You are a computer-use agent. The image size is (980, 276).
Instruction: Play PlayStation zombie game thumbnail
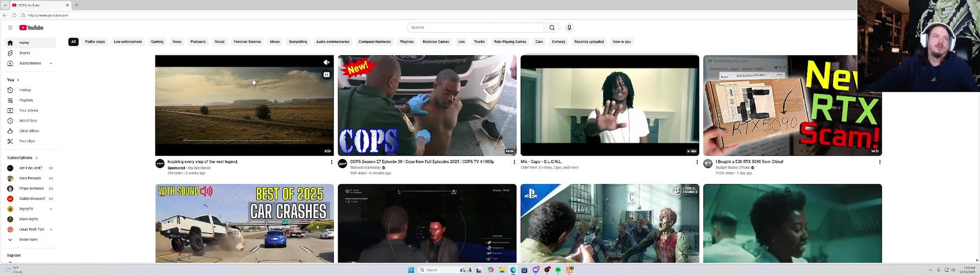point(610,223)
